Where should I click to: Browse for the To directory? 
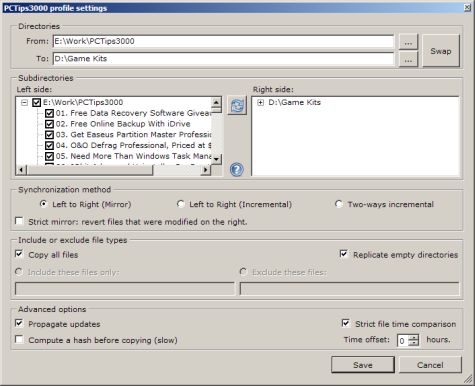click(408, 59)
